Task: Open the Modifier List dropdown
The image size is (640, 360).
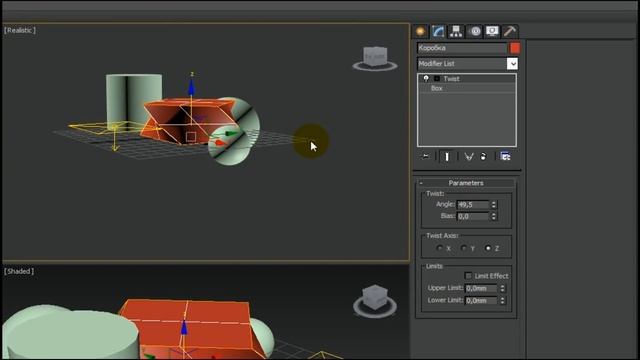Action: [x=512, y=64]
